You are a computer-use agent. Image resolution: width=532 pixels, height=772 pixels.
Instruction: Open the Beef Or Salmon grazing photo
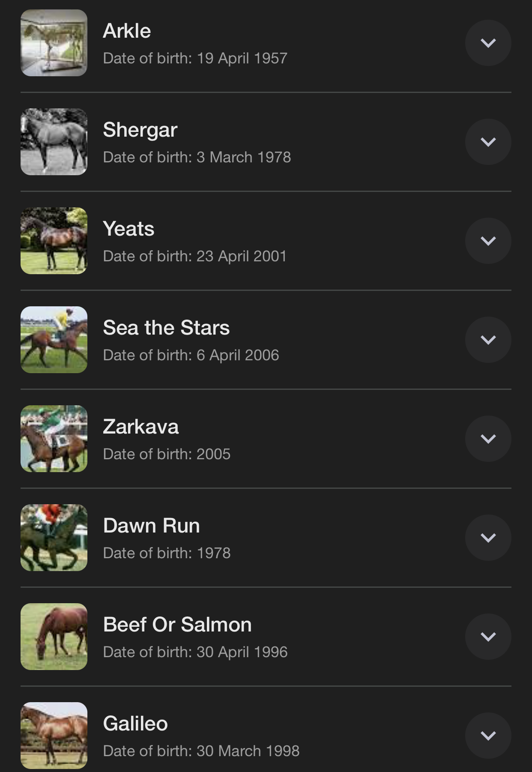pyautogui.click(x=54, y=637)
